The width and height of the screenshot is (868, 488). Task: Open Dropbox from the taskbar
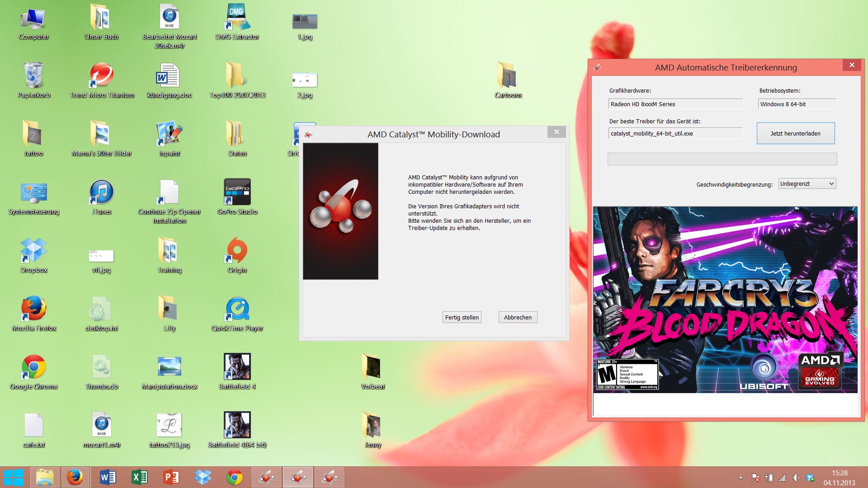click(203, 477)
